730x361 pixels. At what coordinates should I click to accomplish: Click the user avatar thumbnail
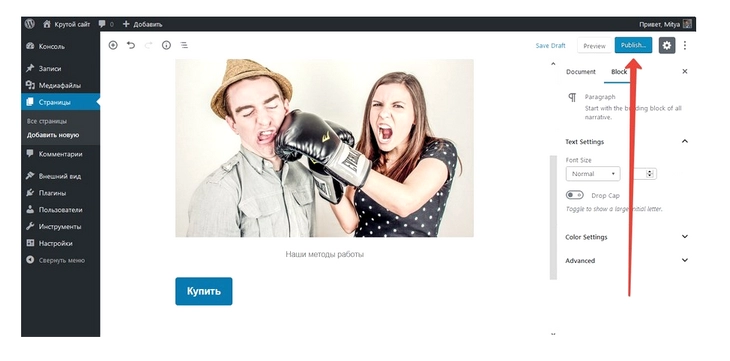(687, 24)
